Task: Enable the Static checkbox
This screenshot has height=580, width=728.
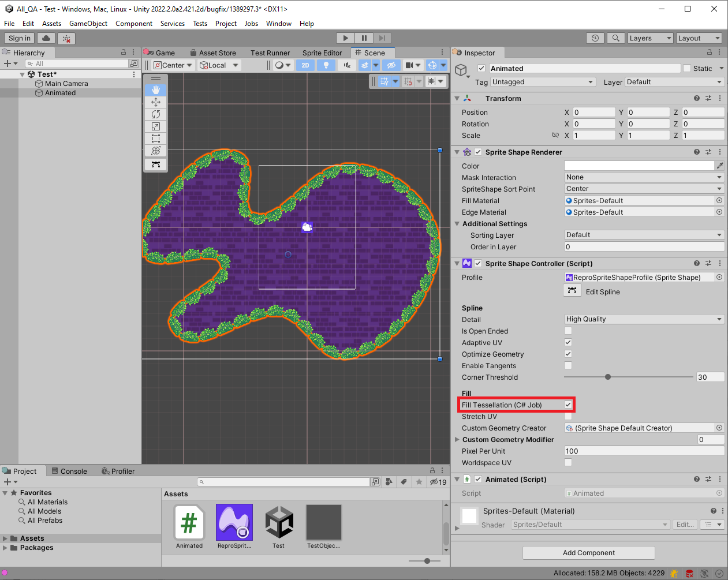Action: point(687,68)
